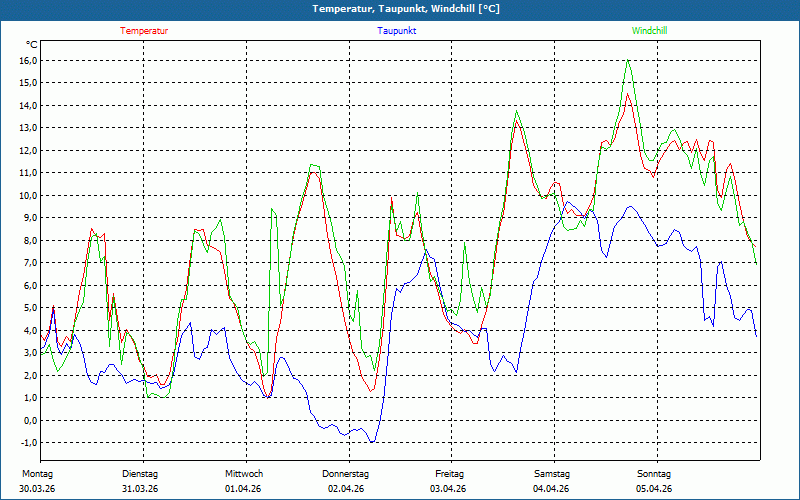Screen dimensions: 800x500
Task: Click the 0.0 value on the y-axis
Action: click(30, 420)
